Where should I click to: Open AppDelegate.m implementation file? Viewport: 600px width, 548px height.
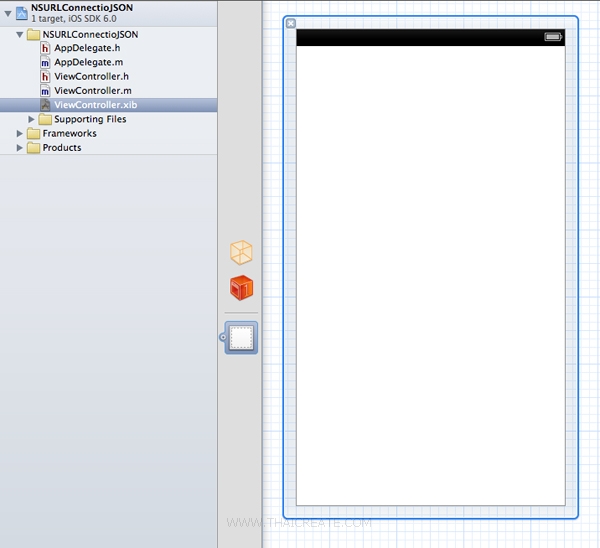click(x=88, y=62)
